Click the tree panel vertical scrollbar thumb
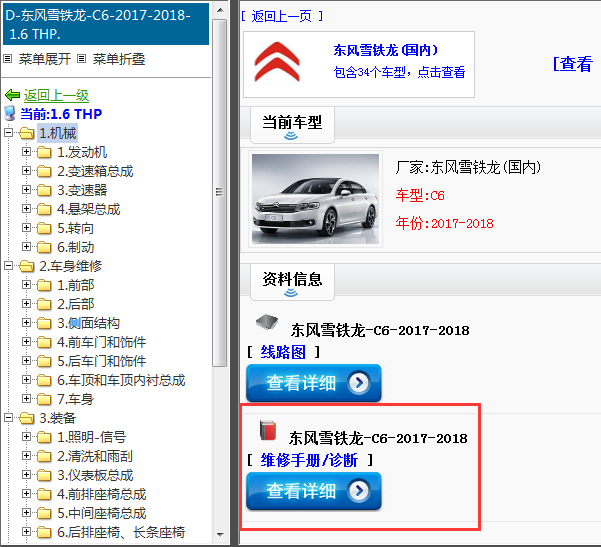601x547 pixels. click(220, 192)
